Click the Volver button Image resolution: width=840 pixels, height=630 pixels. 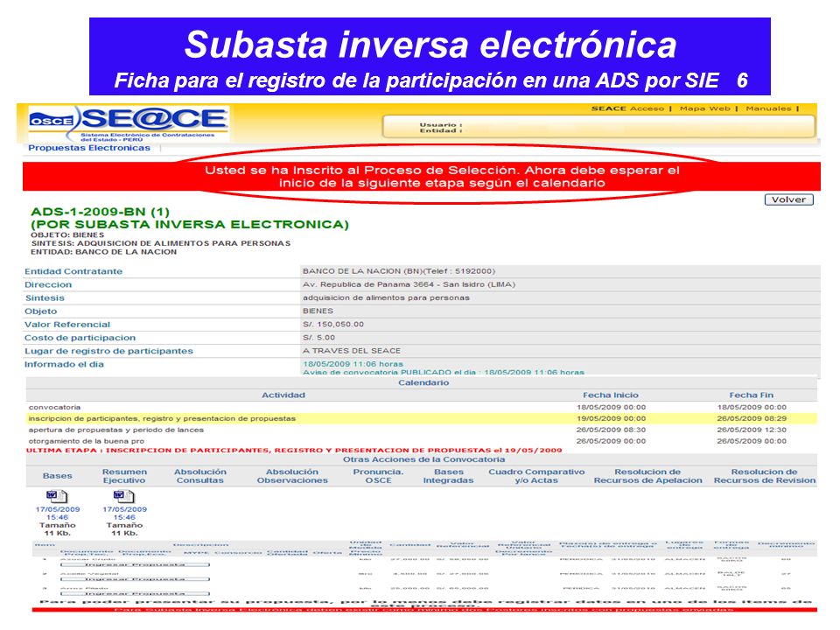pos(788,199)
